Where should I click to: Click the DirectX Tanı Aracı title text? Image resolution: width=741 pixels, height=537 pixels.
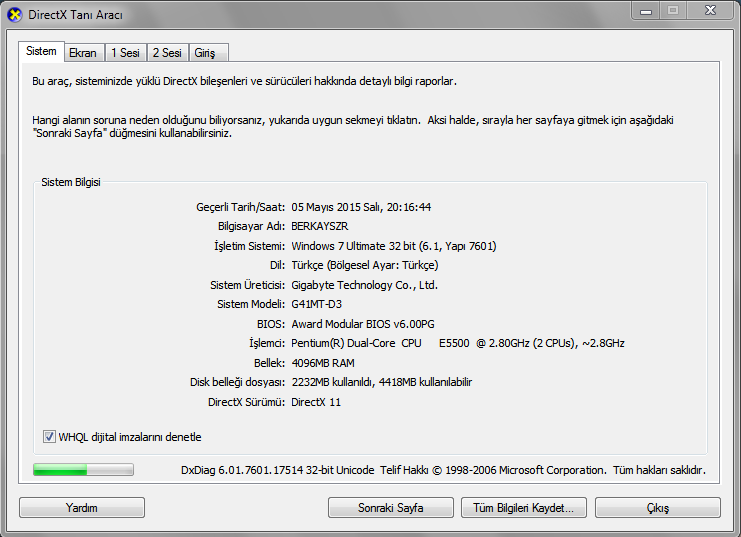pyautogui.click(x=75, y=15)
